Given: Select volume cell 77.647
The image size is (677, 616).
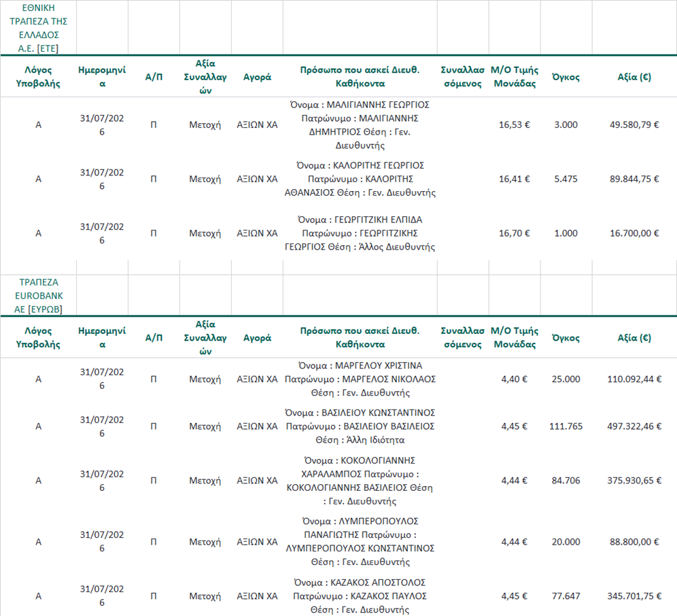Looking at the screenshot, I should click(x=566, y=596).
